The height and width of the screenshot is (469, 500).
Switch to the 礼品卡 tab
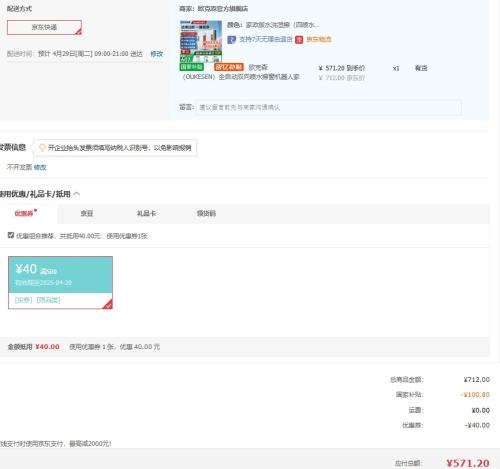click(146, 213)
